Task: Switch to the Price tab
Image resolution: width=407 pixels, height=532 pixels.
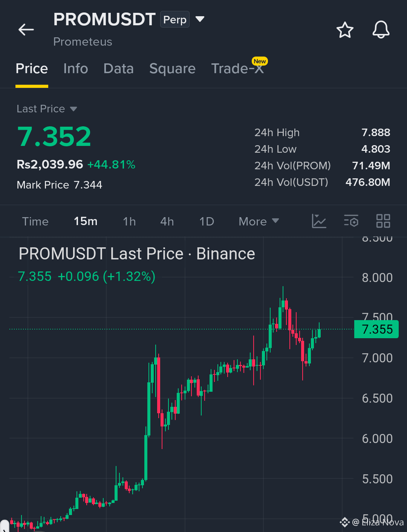Action: tap(32, 69)
